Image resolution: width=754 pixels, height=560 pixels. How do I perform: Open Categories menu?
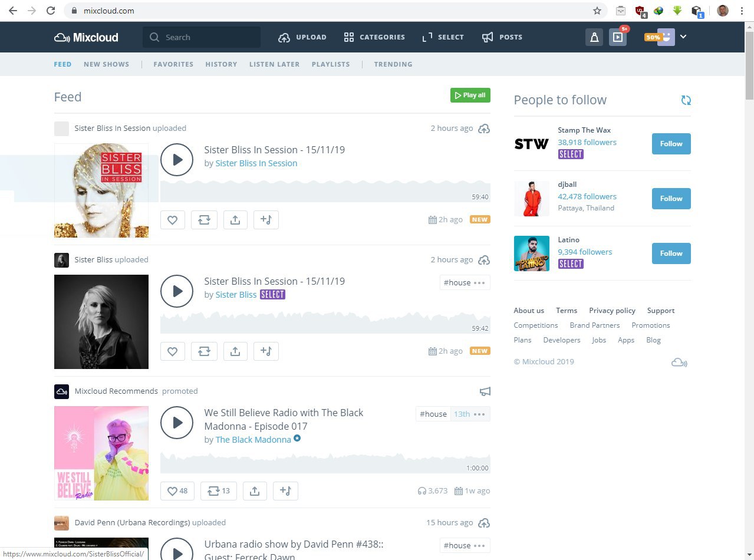(374, 37)
